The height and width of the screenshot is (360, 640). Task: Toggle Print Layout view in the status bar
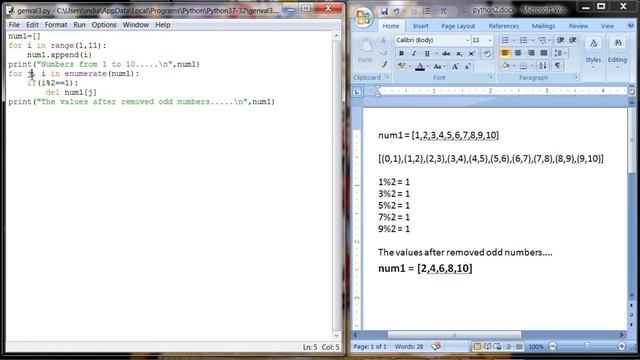[477, 347]
